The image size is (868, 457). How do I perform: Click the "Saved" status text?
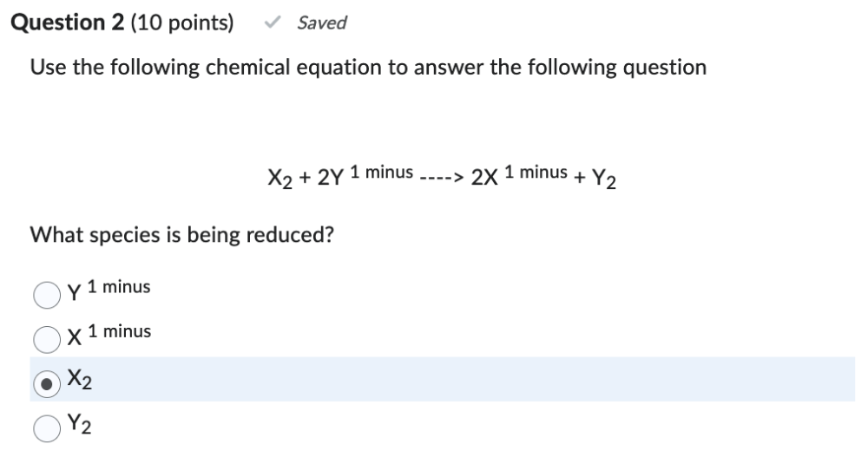321,23
